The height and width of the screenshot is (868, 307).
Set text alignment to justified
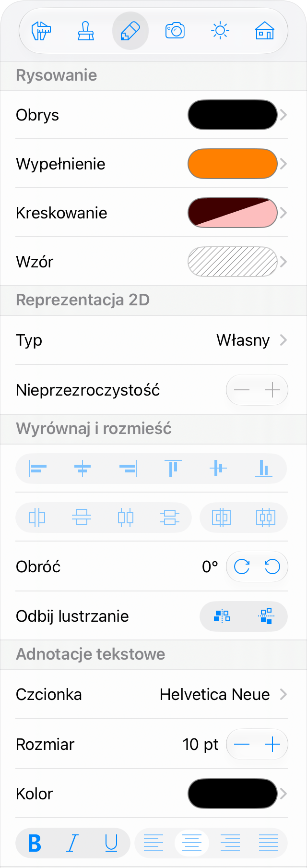click(x=269, y=843)
